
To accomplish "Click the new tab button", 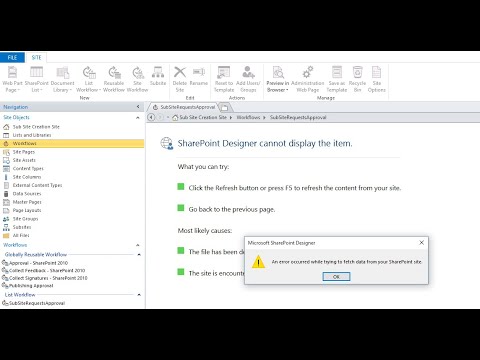I will click(x=225, y=107).
